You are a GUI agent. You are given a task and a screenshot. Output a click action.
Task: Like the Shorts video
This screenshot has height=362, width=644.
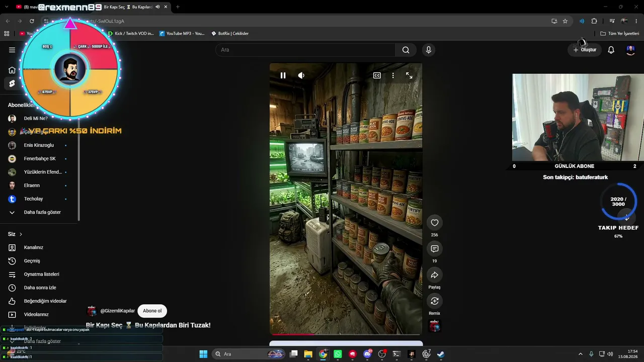coord(435,223)
